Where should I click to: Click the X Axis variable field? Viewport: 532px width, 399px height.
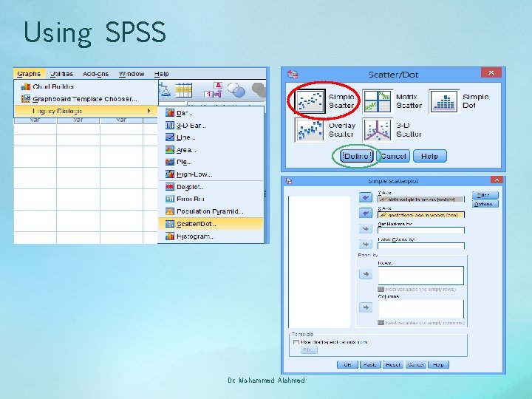[x=420, y=215]
